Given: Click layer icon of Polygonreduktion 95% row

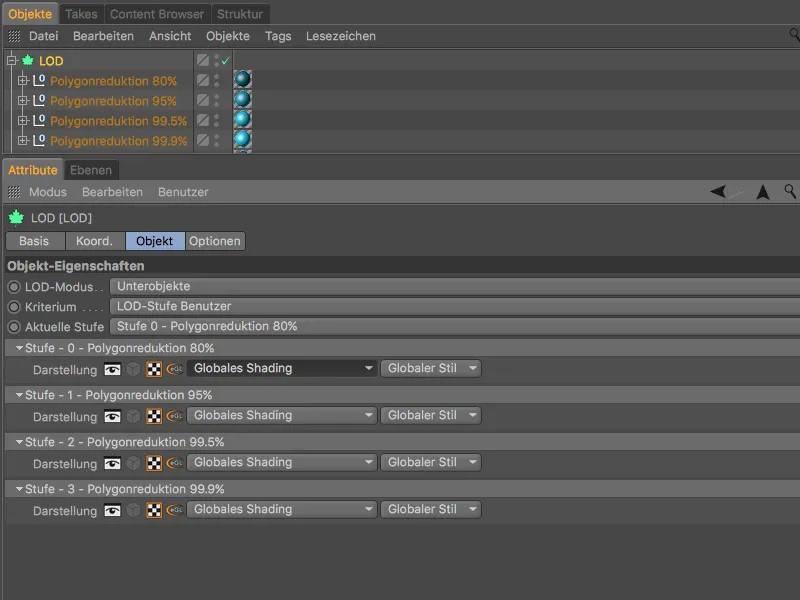Looking at the screenshot, I should pyautogui.click(x=203, y=100).
